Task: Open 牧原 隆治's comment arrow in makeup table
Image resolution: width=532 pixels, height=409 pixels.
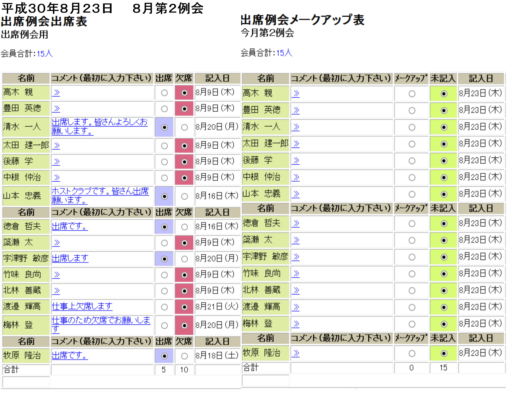Action: pos(296,353)
